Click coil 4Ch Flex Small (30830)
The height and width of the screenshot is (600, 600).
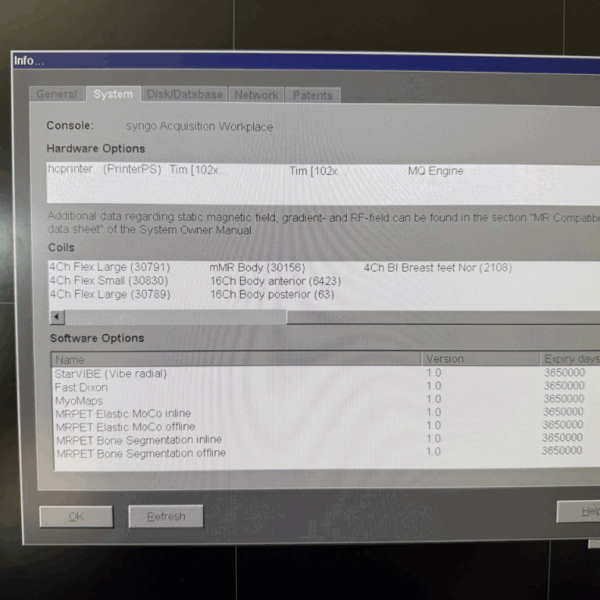coord(109,280)
